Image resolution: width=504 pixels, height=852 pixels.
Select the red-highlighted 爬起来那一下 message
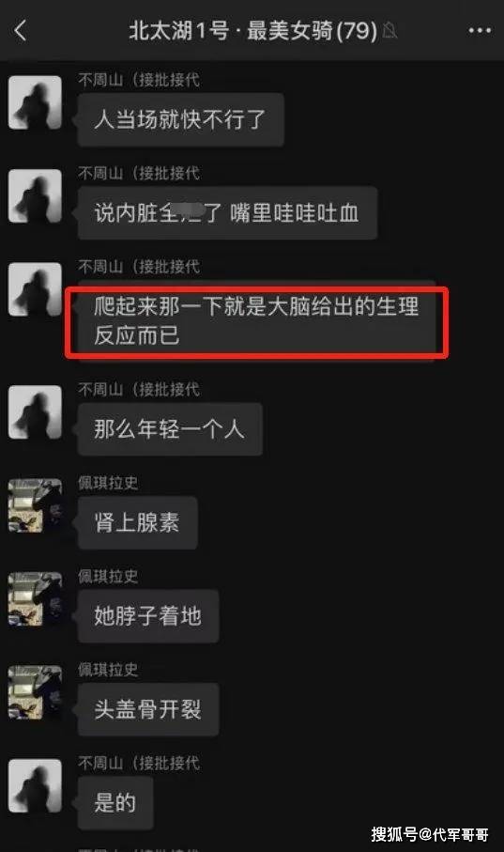click(257, 321)
